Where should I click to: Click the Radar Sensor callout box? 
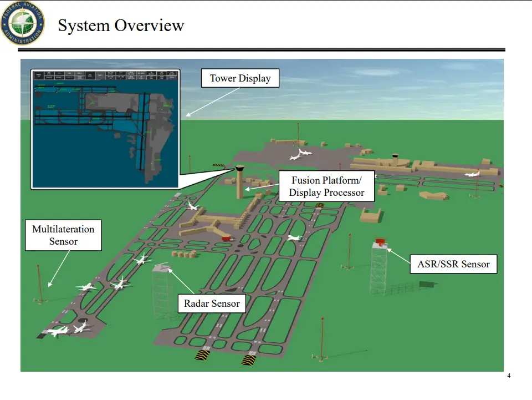(x=211, y=303)
